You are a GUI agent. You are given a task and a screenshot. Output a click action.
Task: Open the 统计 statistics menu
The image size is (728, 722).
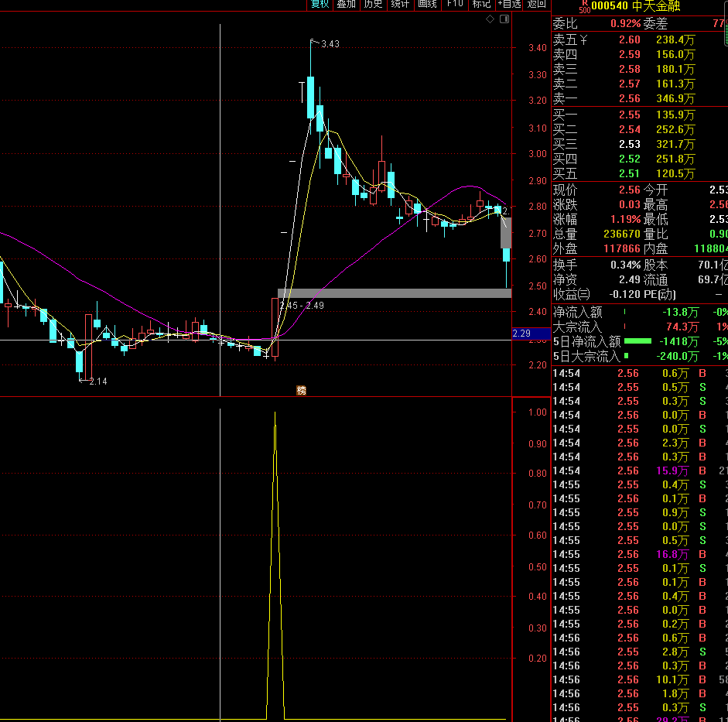pos(400,4)
